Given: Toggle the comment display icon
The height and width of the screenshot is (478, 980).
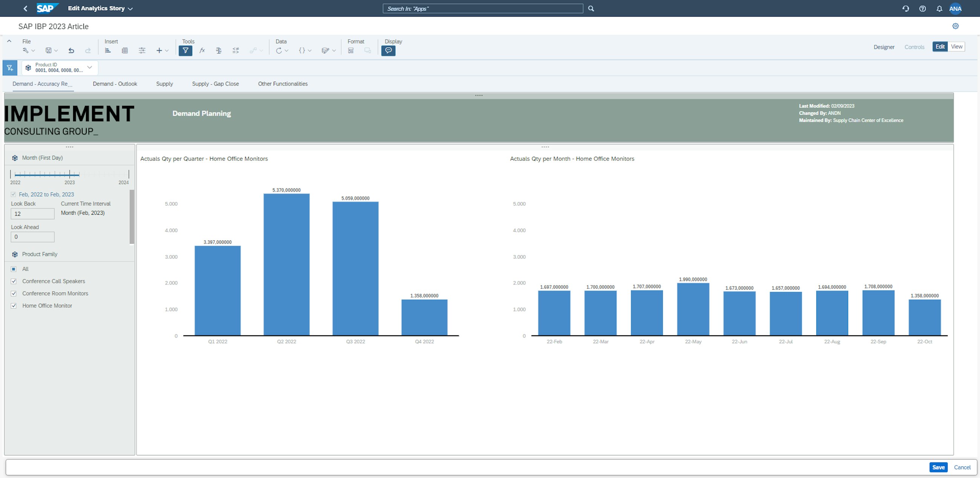Looking at the screenshot, I should 388,50.
